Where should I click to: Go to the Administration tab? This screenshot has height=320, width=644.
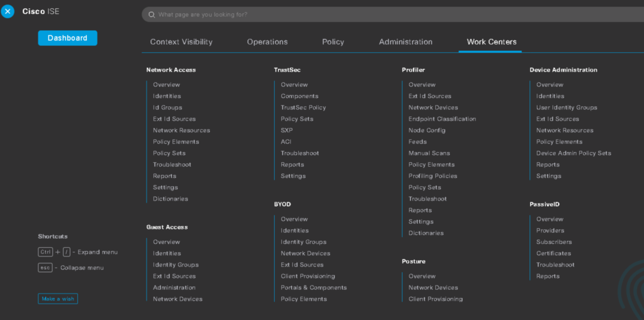pyautogui.click(x=406, y=42)
